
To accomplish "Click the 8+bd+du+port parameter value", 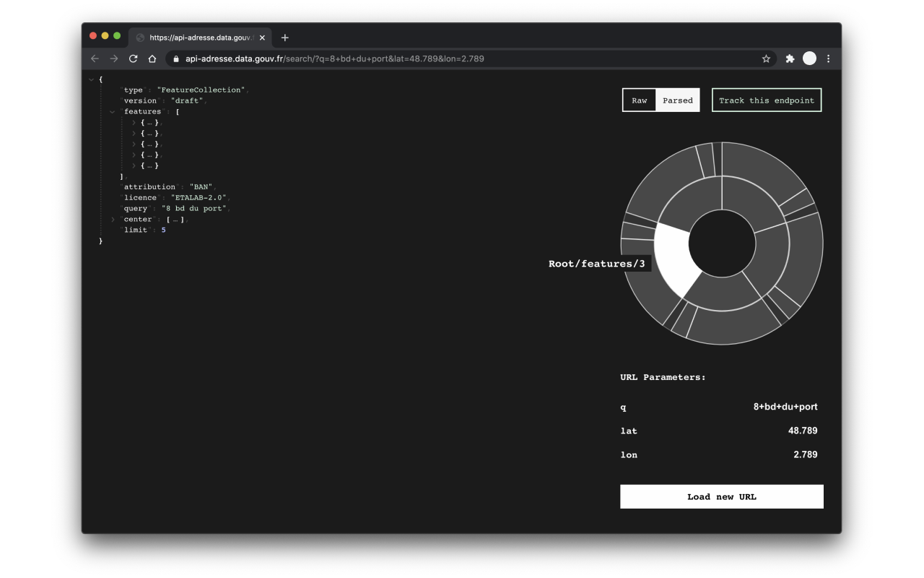I will [785, 407].
